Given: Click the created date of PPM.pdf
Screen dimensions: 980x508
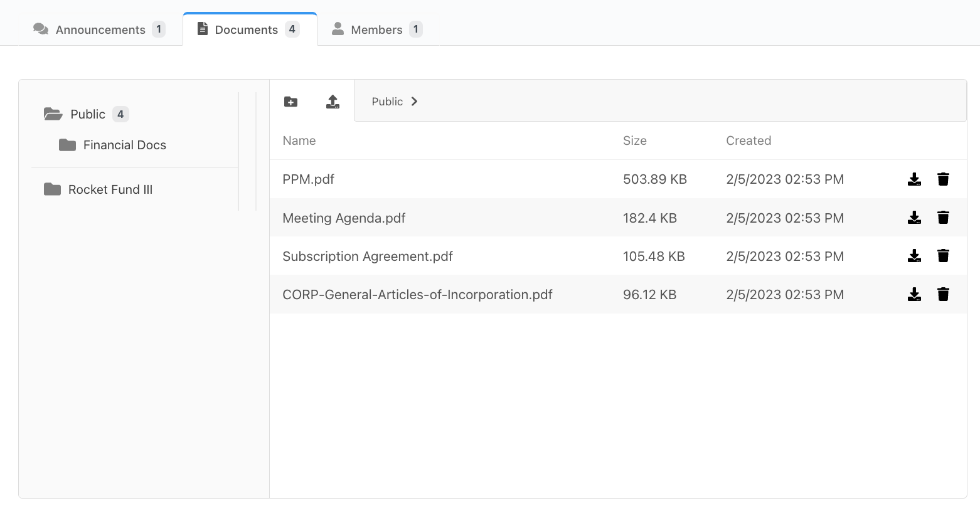Looking at the screenshot, I should pyautogui.click(x=785, y=179).
